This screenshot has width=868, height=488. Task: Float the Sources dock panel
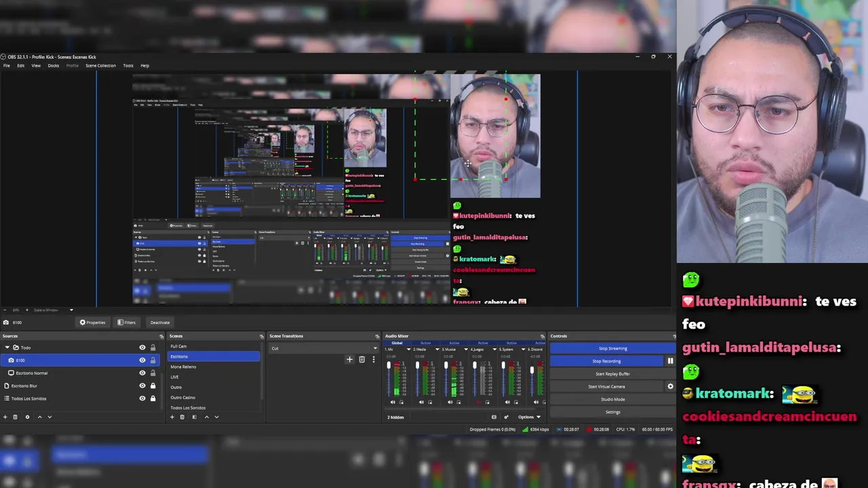[x=161, y=336]
